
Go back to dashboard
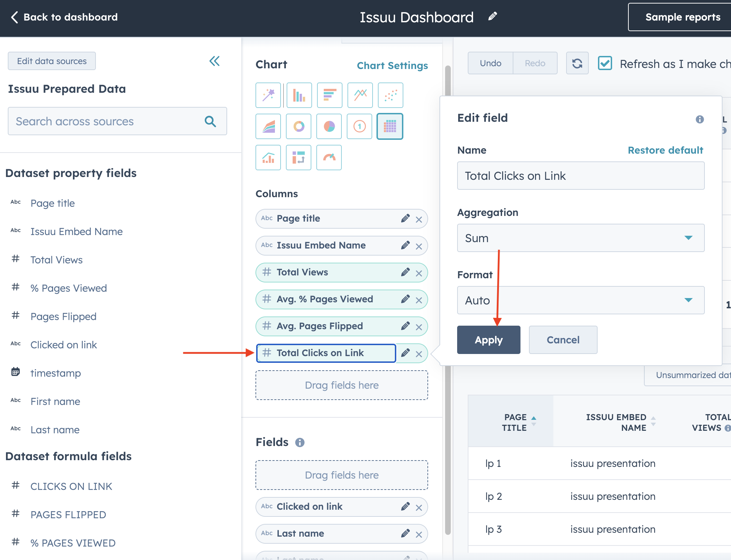click(64, 17)
